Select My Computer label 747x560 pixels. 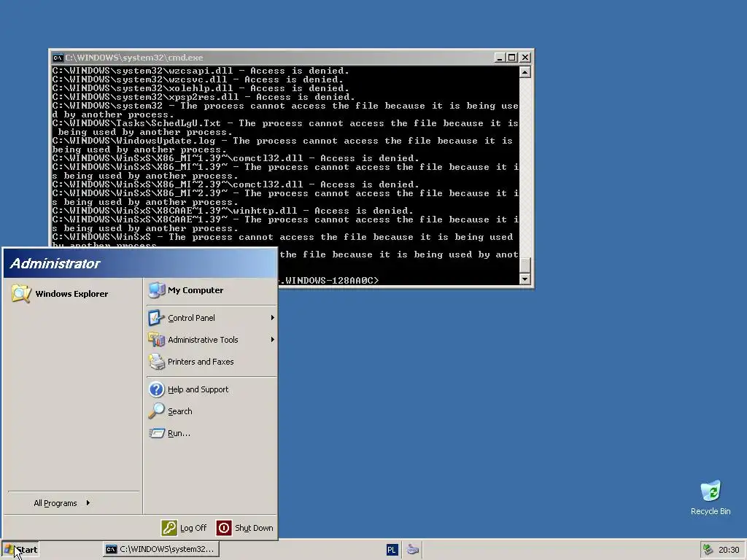(x=196, y=290)
